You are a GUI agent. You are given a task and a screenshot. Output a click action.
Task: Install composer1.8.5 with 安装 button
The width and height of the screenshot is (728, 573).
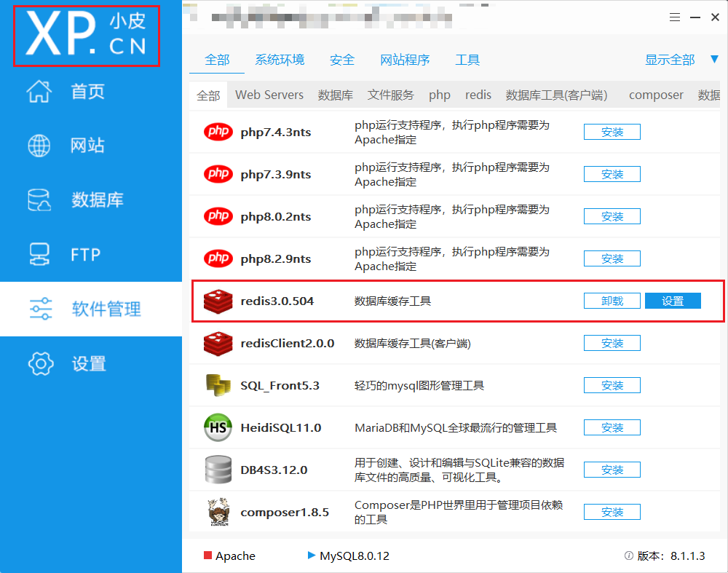(x=612, y=512)
